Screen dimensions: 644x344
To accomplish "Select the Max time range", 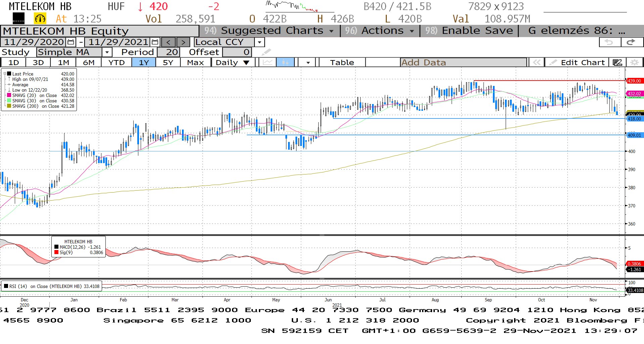I will [195, 62].
